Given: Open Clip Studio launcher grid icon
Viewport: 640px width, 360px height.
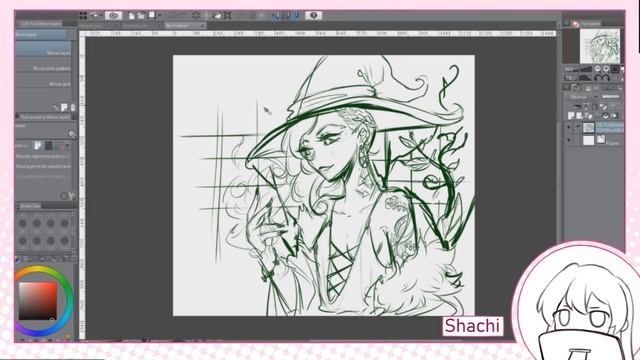Looking at the screenshot, I should pyautogui.click(x=83, y=16).
